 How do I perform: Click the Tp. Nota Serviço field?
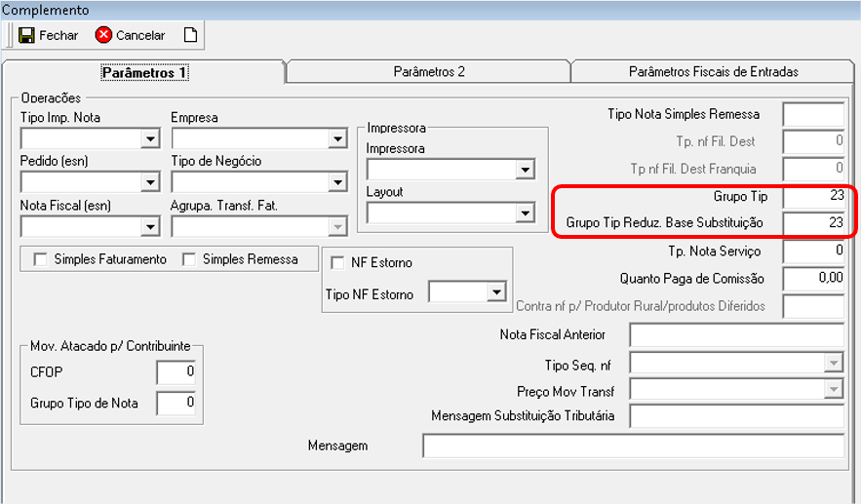click(814, 251)
